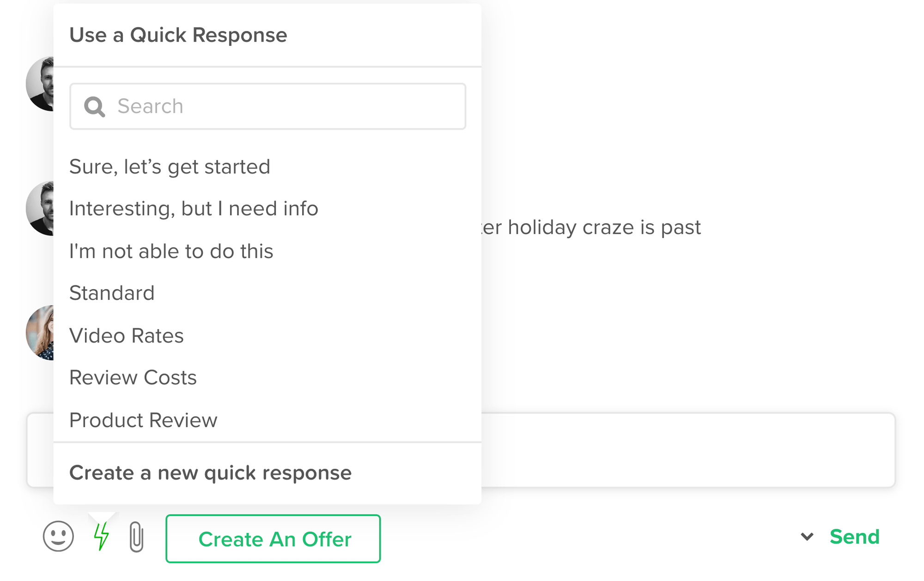Click the quick response lightning bolt icon
Screen dimensions: 924x581
pos(101,536)
